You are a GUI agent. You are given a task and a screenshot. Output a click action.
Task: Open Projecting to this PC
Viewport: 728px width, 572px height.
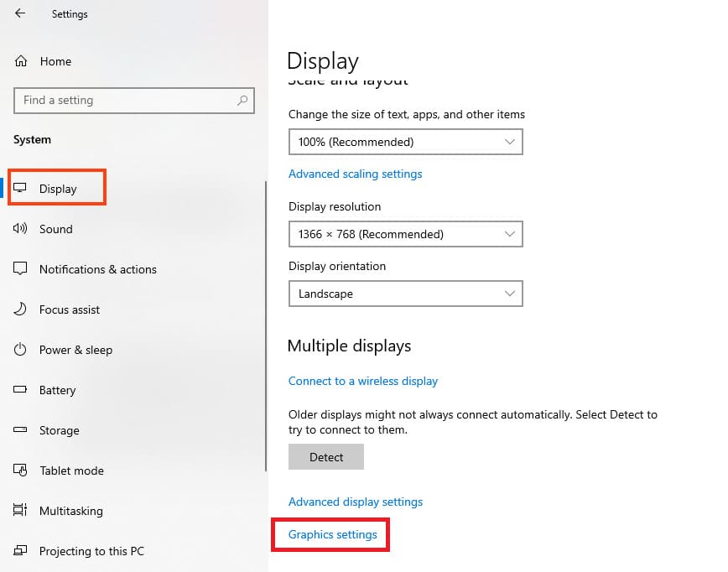(91, 551)
